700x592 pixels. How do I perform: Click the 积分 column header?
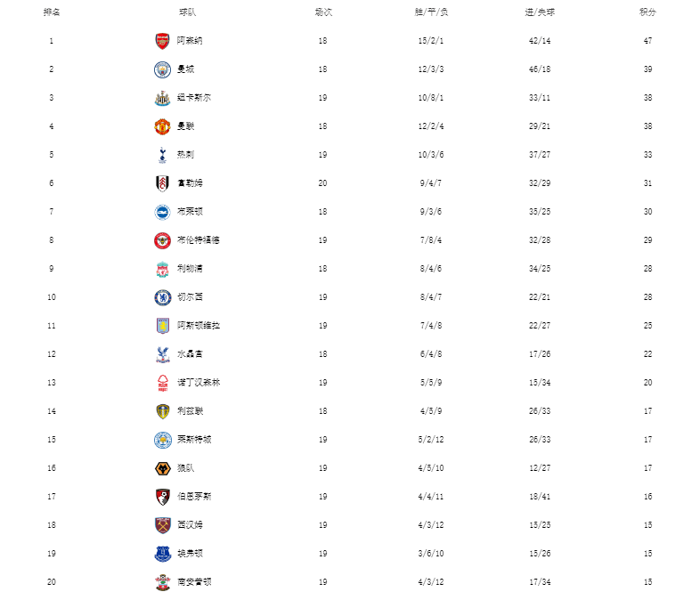coord(647,12)
